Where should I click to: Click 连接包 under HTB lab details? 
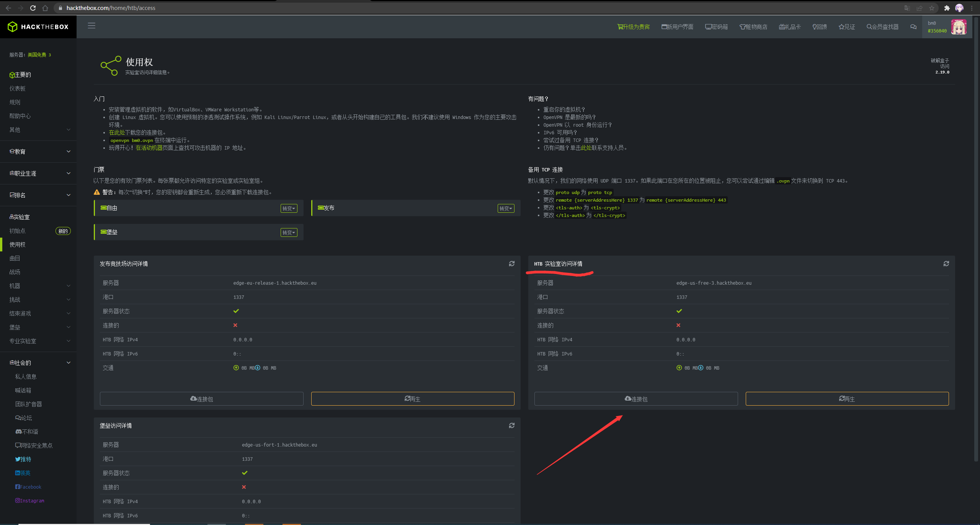pos(635,398)
